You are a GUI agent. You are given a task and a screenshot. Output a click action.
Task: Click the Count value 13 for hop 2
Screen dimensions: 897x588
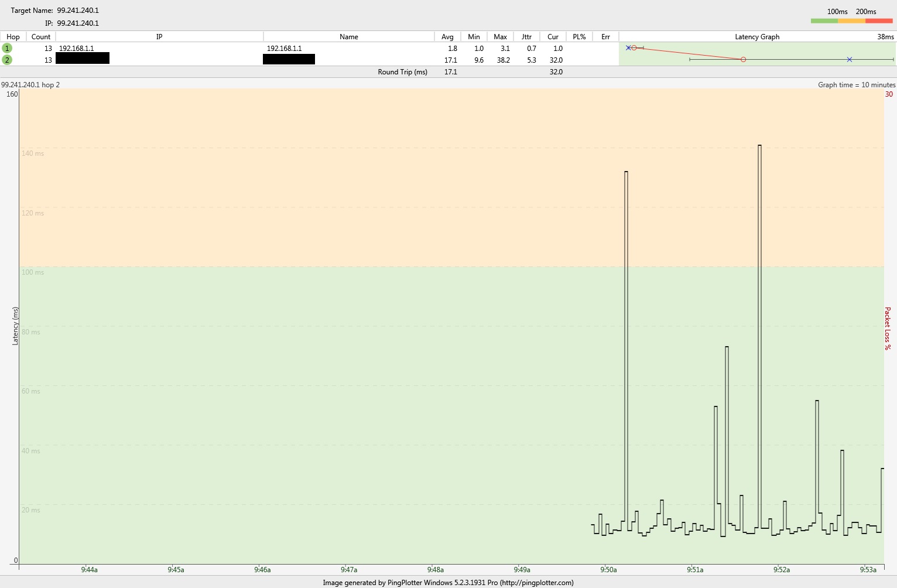coord(48,60)
